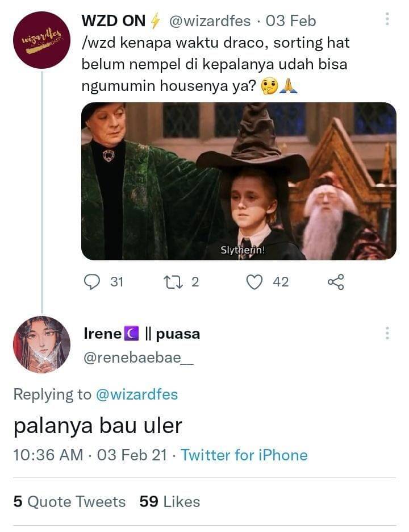This screenshot has height=532, width=409.
Task: Open the WZD ON profile avatar
Action: [41, 40]
